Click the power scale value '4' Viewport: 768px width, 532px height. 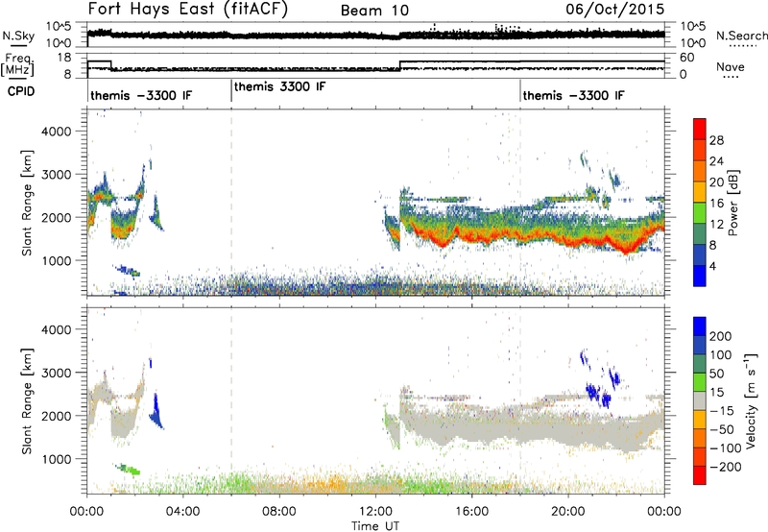[712, 266]
